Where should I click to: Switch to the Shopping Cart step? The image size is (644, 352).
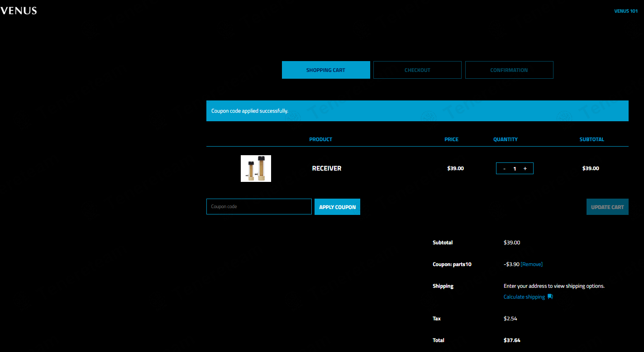pos(326,70)
